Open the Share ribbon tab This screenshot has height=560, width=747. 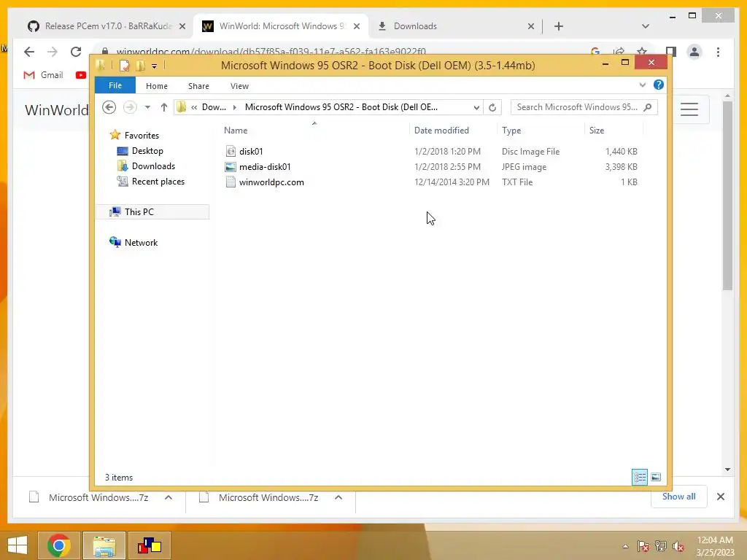pos(198,86)
